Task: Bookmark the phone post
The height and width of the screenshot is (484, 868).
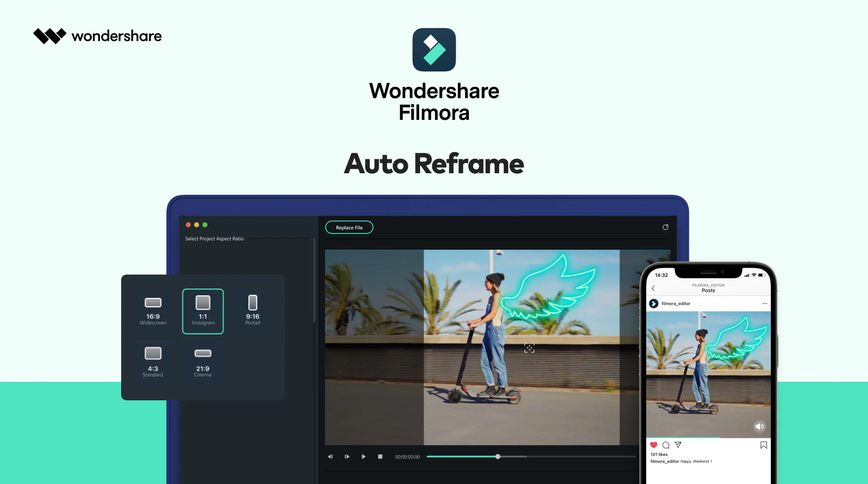Action: coord(764,445)
